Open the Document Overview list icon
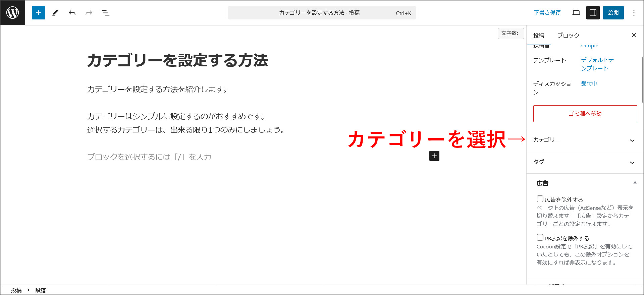Image resolution: width=644 pixels, height=295 pixels. click(x=106, y=13)
